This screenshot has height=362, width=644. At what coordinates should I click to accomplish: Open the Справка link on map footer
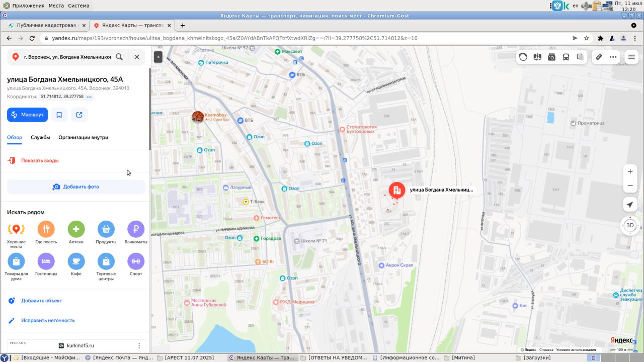coord(546,350)
